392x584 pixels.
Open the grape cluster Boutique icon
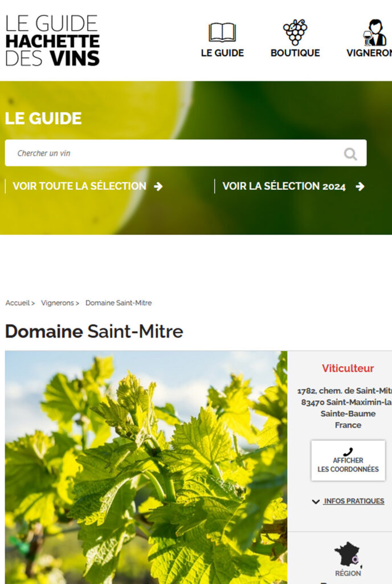pos(295,32)
